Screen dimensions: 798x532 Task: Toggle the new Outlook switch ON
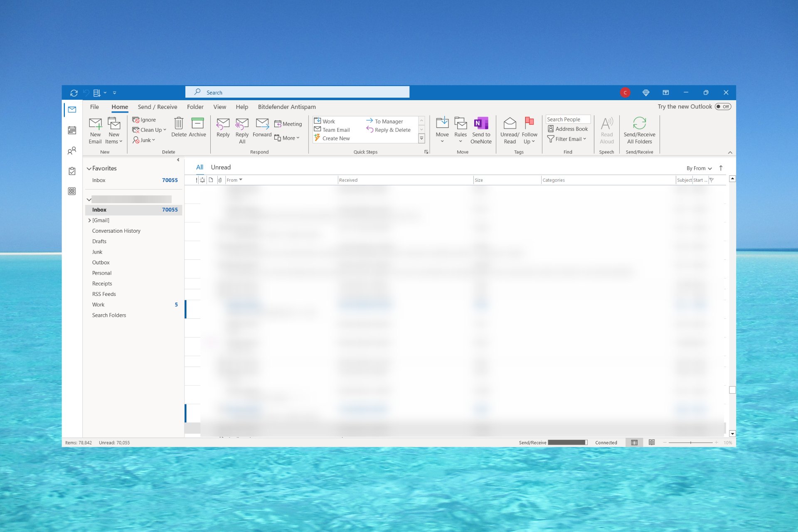[x=723, y=106]
